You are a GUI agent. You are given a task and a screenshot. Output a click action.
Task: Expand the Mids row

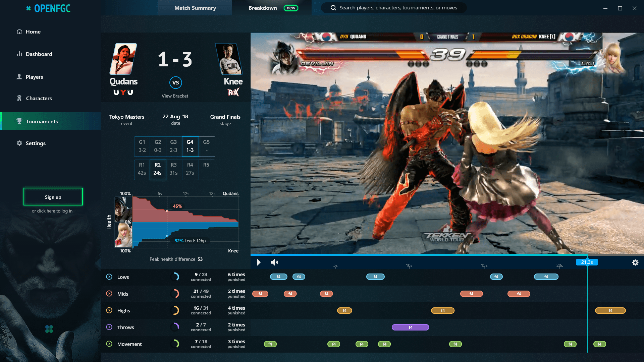pyautogui.click(x=109, y=294)
